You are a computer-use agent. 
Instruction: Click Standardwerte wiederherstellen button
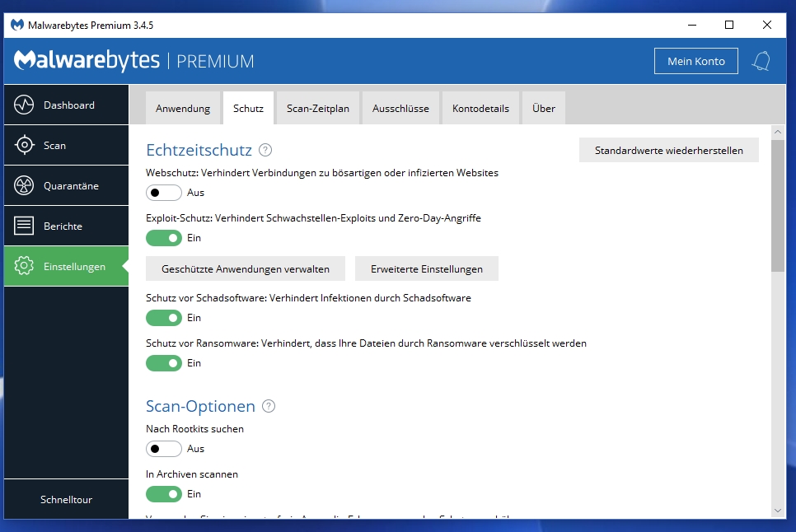pyautogui.click(x=668, y=150)
